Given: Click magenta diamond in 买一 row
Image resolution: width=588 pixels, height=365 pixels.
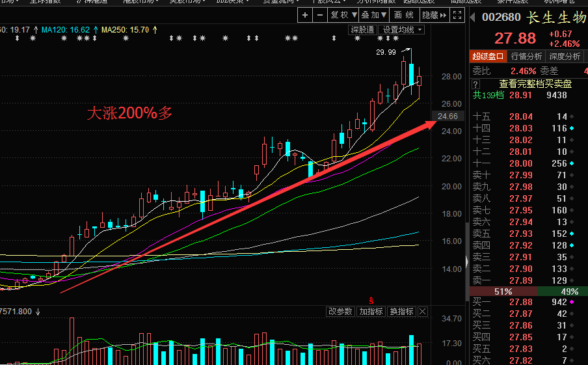Looking at the screenshot, I should point(572,302).
